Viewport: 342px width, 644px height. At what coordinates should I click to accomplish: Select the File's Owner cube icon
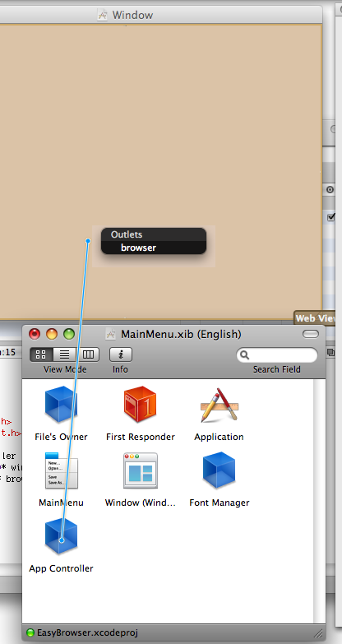[61, 404]
